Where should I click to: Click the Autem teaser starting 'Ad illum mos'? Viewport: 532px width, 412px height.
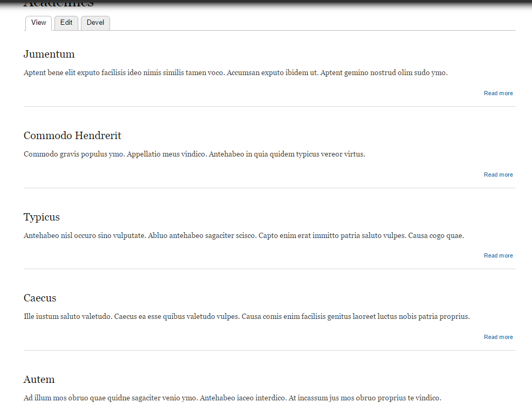[x=232, y=398]
